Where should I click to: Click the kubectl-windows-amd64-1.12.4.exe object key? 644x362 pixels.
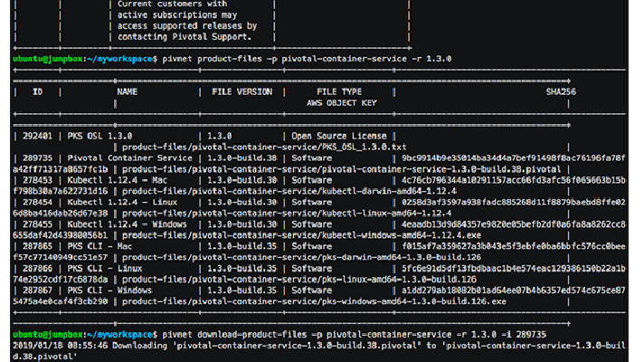301,235
